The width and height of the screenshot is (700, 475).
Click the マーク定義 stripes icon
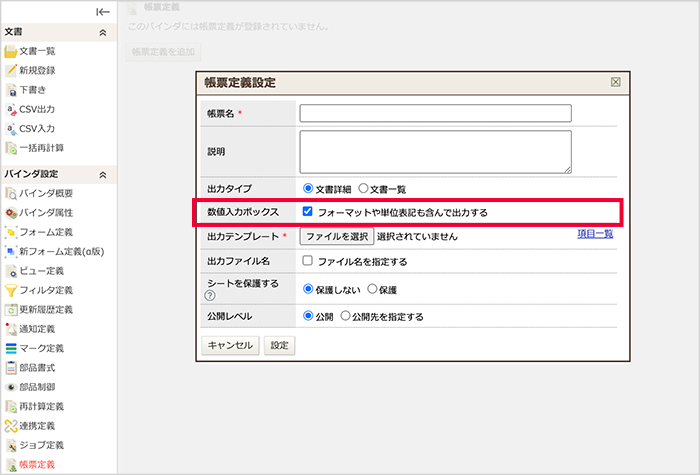coord(11,348)
